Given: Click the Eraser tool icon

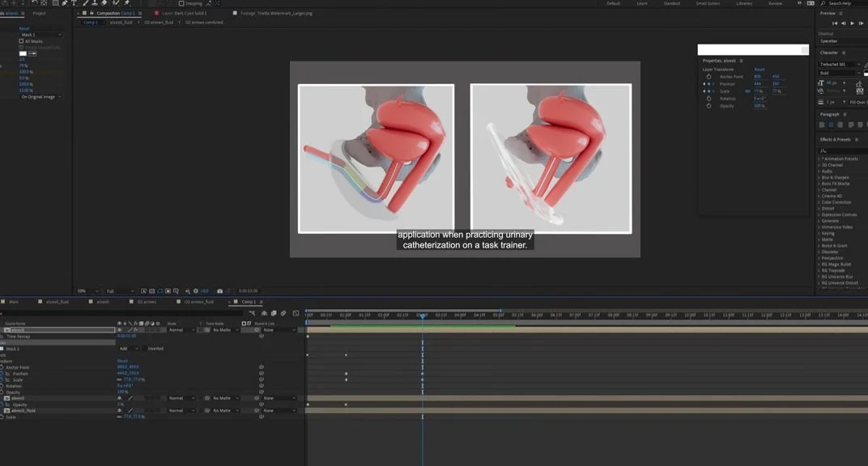Looking at the screenshot, I should 104,3.
